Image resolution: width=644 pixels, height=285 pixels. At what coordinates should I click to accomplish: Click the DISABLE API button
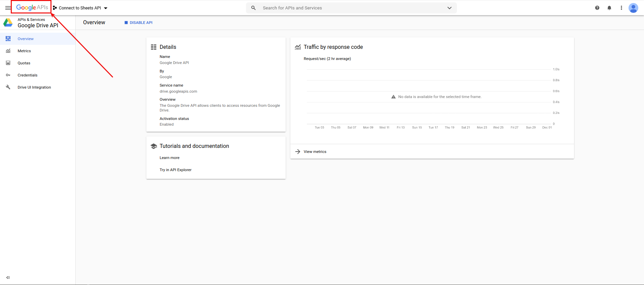tap(138, 23)
